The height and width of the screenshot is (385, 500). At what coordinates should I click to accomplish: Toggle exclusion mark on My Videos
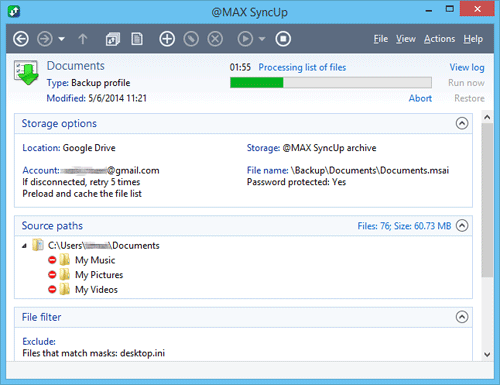[x=52, y=289]
